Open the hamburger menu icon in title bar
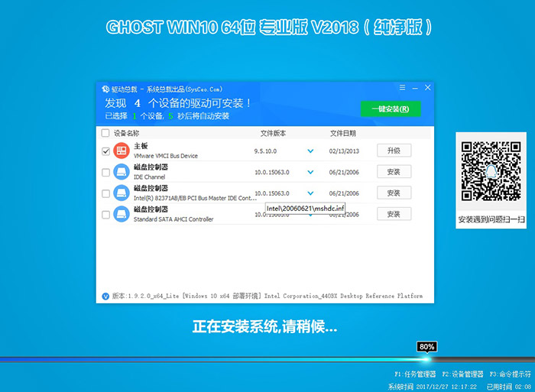535x392 pixels. (402, 88)
